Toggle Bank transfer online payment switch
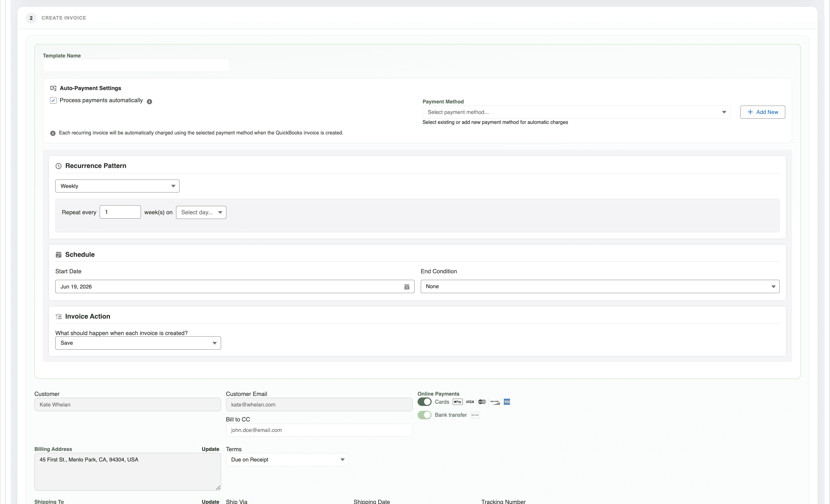830x504 pixels. pos(424,415)
